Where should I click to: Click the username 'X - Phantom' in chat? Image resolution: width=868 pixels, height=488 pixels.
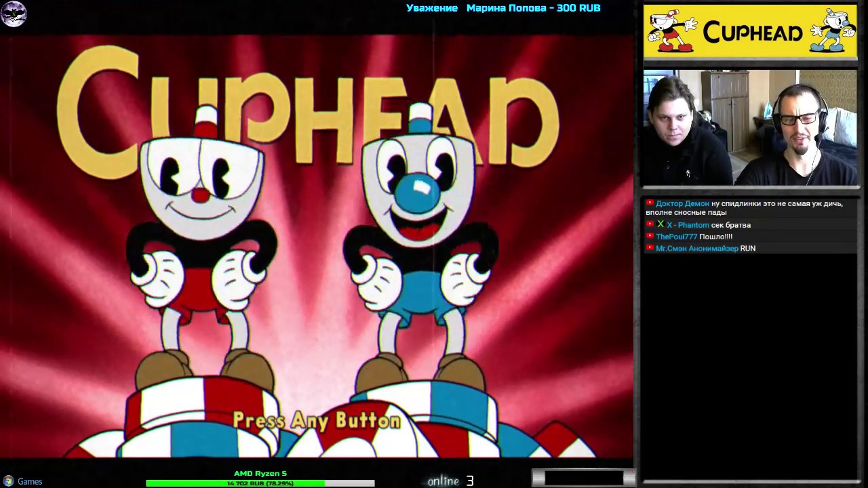[x=688, y=225]
